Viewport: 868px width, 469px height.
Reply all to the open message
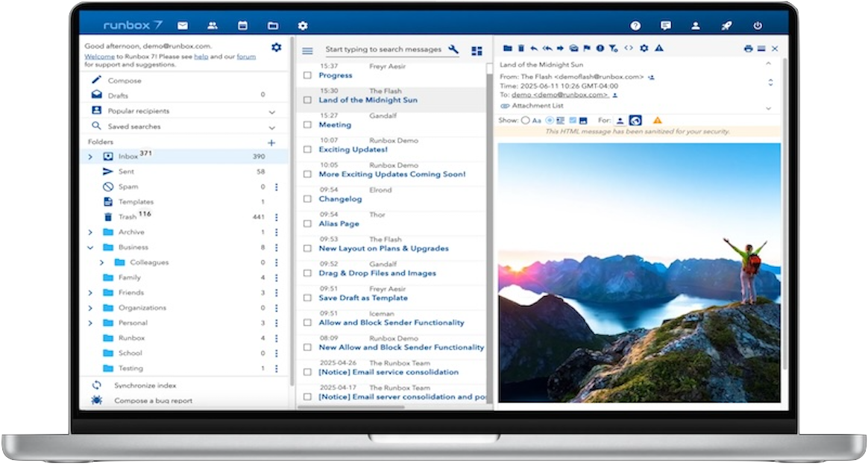point(547,48)
